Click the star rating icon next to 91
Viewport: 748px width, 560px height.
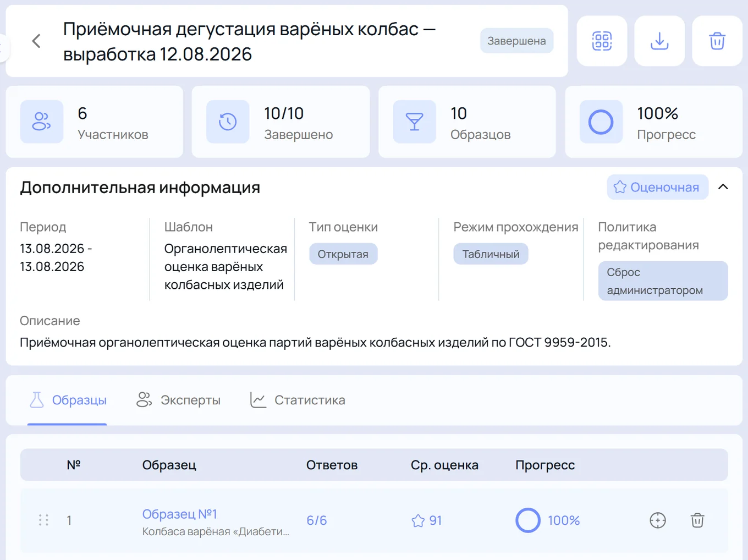(x=418, y=520)
